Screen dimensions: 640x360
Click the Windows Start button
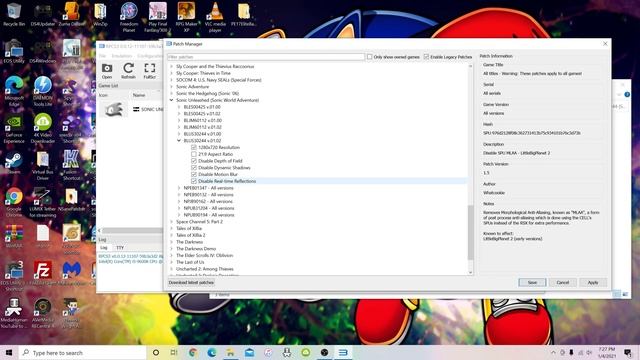click(9, 352)
